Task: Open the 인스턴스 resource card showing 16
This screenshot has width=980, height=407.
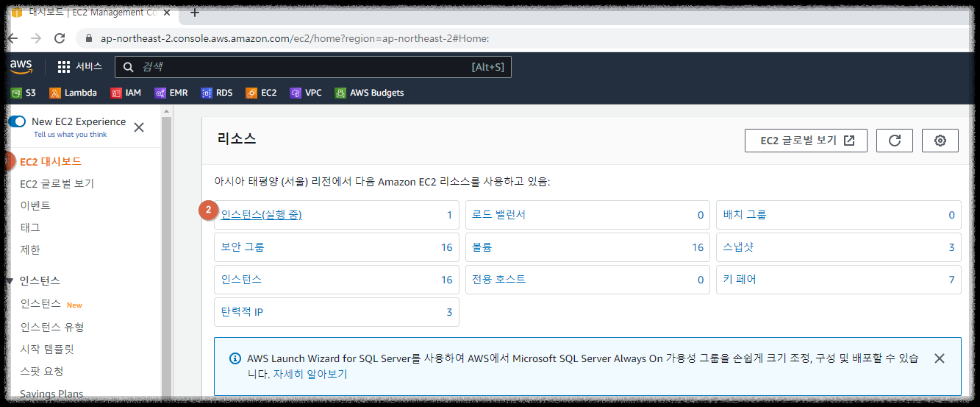Action: [337, 280]
